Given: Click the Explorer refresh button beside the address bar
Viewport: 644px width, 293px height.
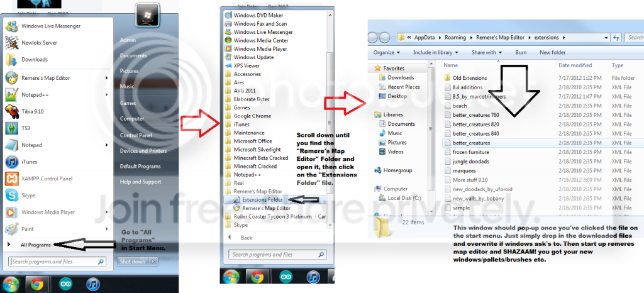Looking at the screenshot, I should [616, 37].
